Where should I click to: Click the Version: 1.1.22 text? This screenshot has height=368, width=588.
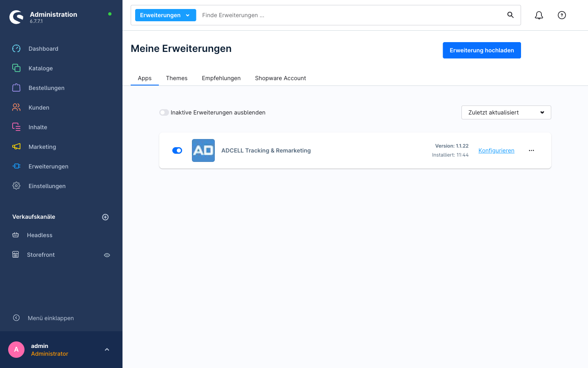pyautogui.click(x=452, y=146)
